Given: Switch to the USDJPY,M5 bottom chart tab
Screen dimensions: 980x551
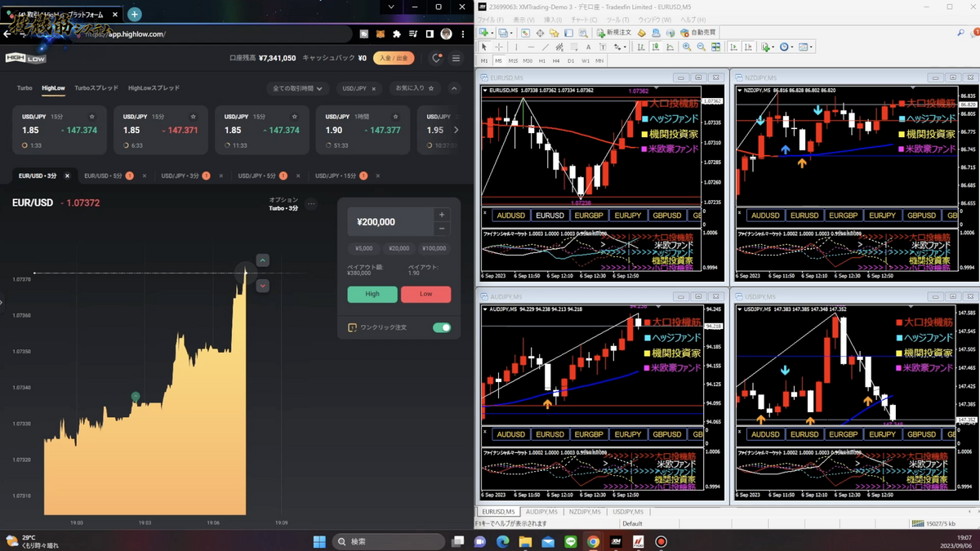Looking at the screenshot, I should (628, 512).
